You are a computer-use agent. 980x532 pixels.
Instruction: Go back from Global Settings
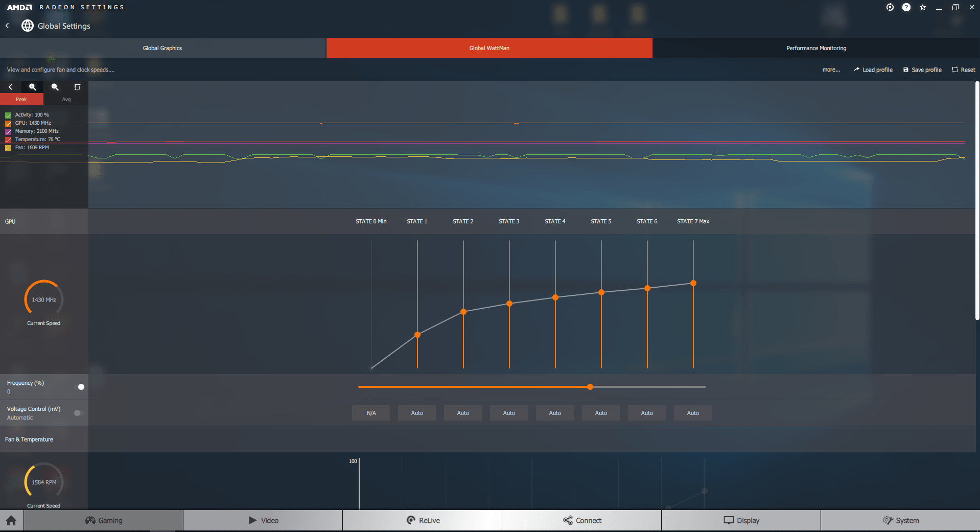7,26
